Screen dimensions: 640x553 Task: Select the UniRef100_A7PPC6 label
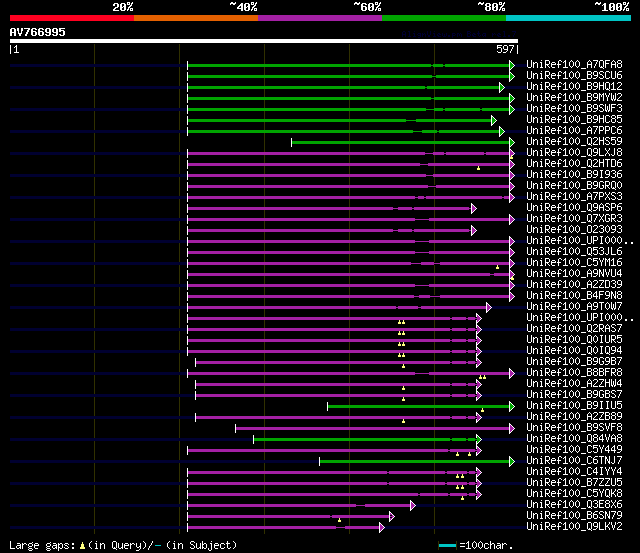[574, 131]
